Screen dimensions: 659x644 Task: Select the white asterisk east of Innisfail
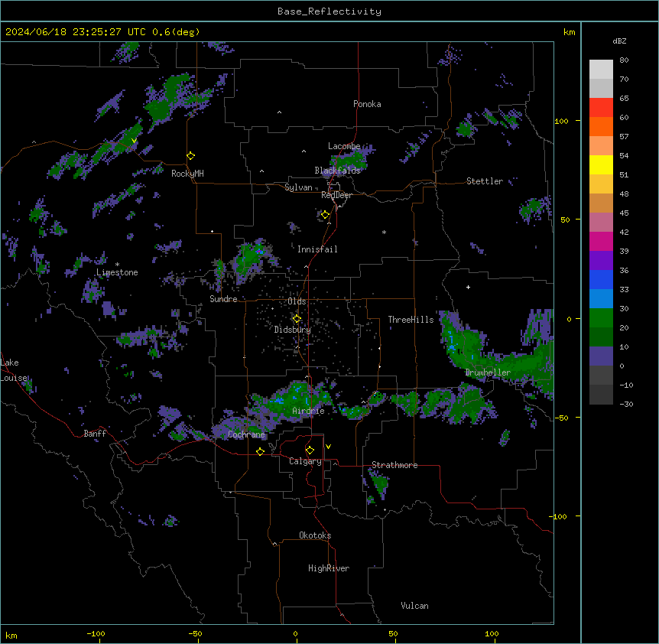point(384,232)
